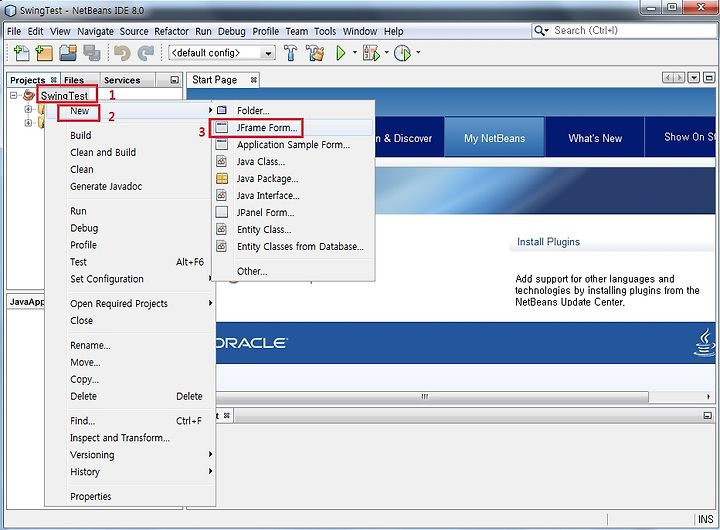Open the Run Project dropdown arrow
The image size is (720, 530).
(x=354, y=53)
